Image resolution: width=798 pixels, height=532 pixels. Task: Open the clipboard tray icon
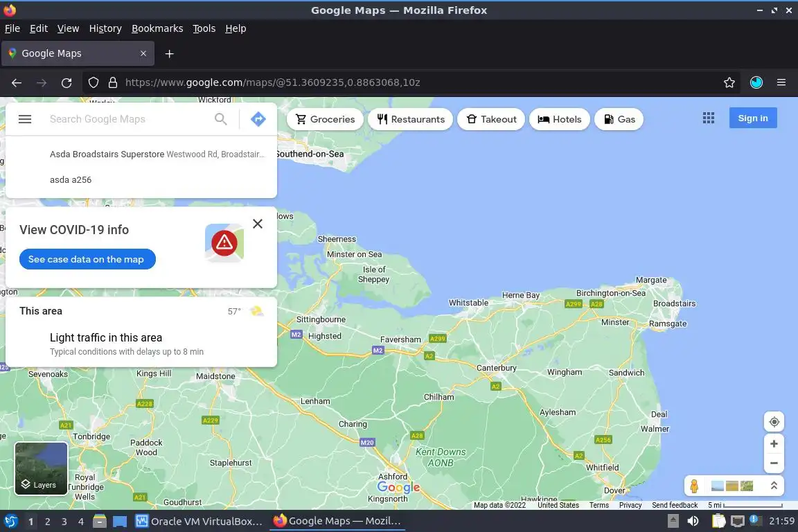pyautogui.click(x=718, y=521)
